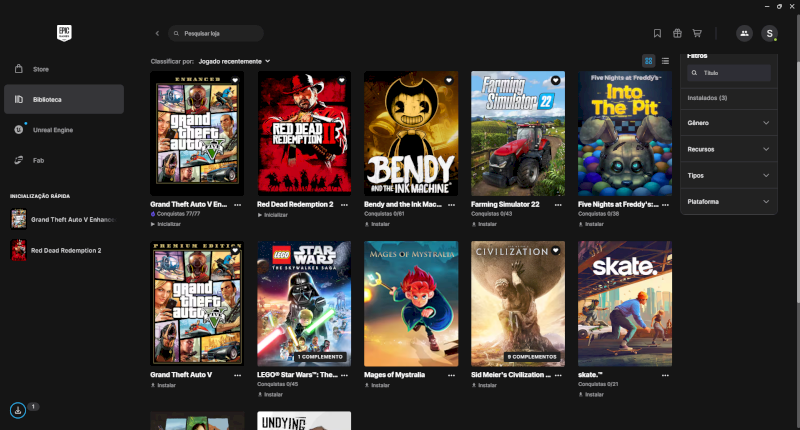Screen dimensions: 800x430
Task: Toggle favorite heart on GTA V Premium Edition
Action: (x=235, y=250)
